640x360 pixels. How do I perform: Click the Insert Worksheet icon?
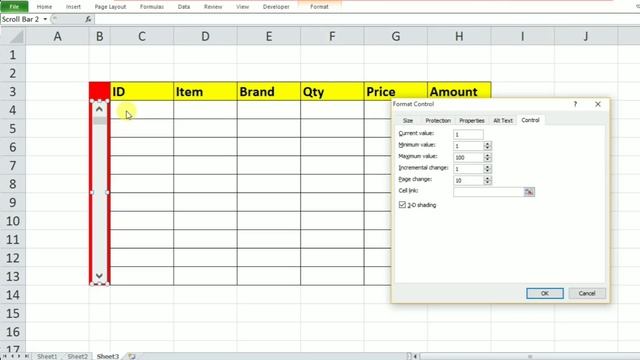click(131, 356)
